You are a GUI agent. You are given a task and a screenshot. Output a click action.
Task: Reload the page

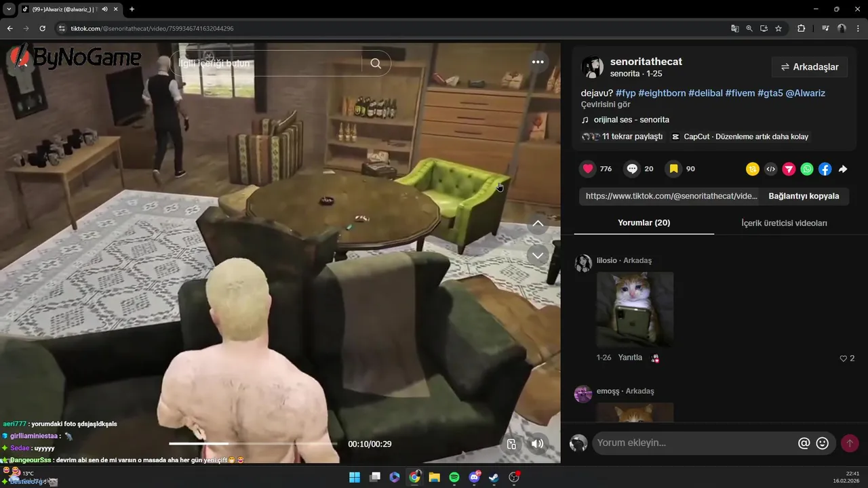42,28
